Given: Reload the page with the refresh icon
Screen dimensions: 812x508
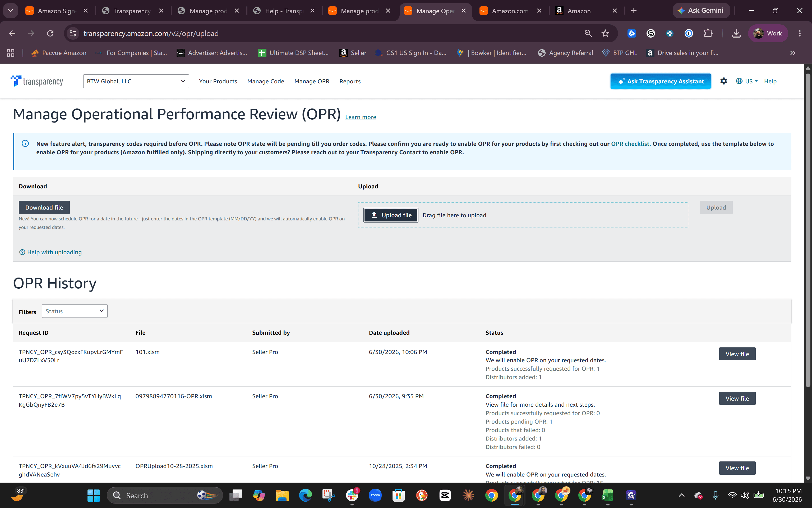Looking at the screenshot, I should pos(50,33).
